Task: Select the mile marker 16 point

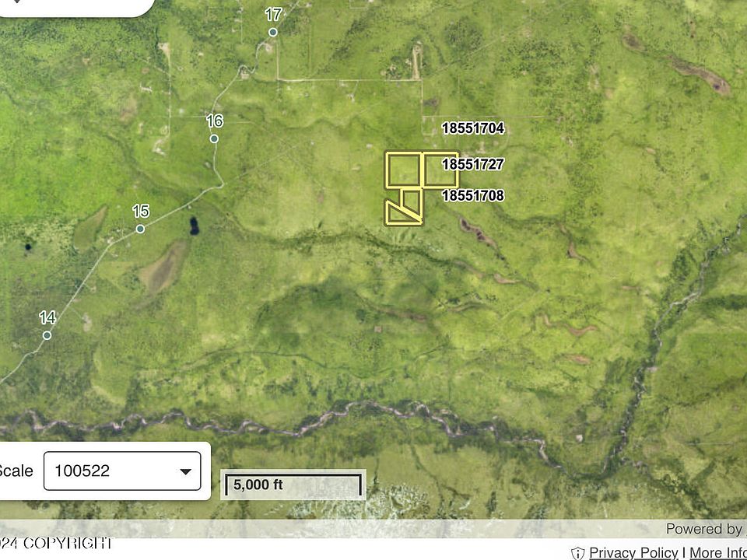Action: tap(214, 139)
